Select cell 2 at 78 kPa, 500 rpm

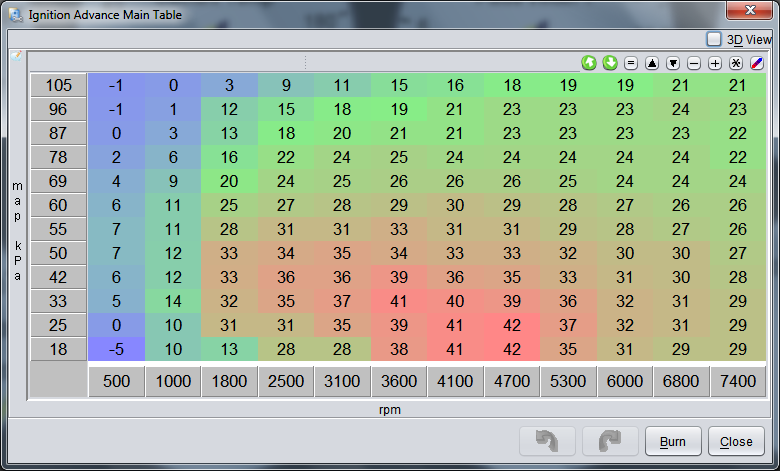(116, 157)
